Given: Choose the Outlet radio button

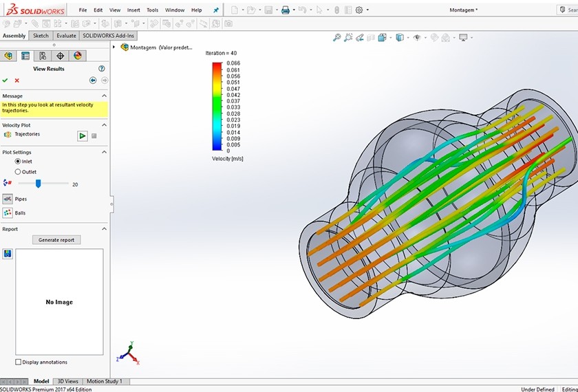Looking at the screenshot, I should click(x=18, y=172).
